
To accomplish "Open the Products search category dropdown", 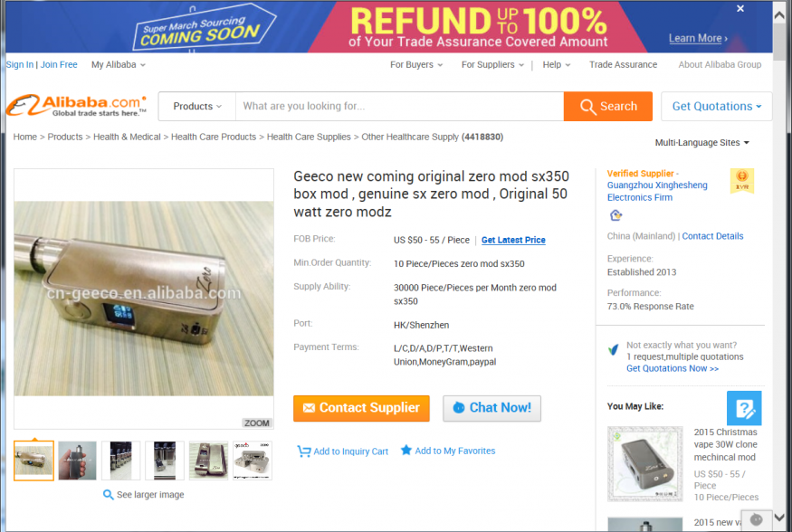I will (x=197, y=107).
